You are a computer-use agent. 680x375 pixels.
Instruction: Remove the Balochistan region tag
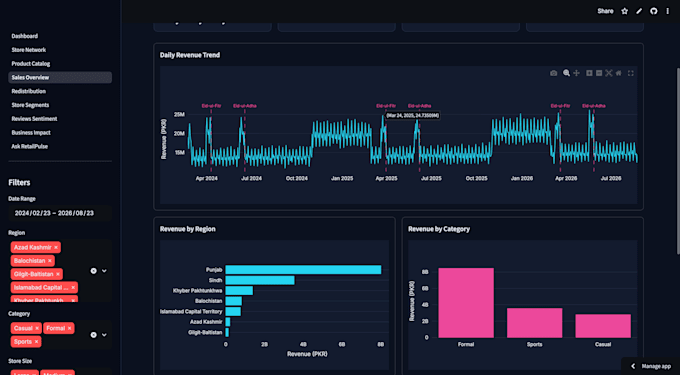tap(50, 261)
